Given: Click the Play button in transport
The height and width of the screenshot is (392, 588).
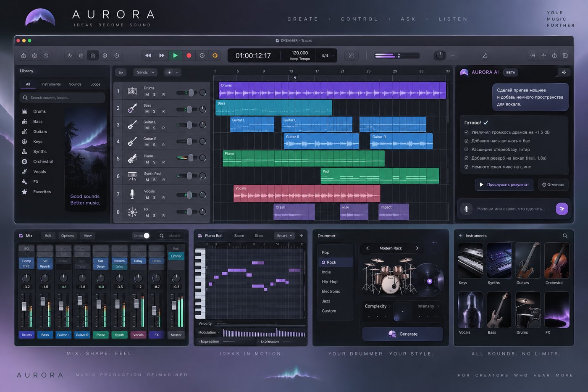Looking at the screenshot, I should tap(175, 55).
